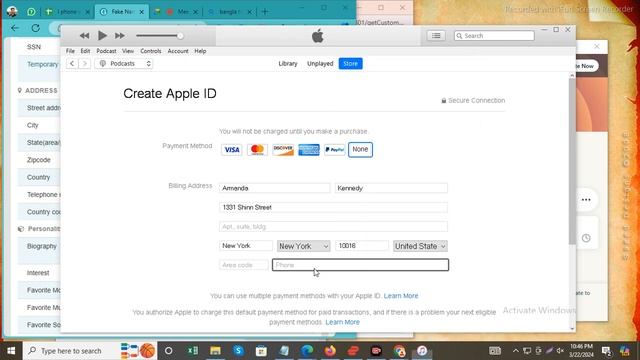Open the notification center icon
The image size is (640, 360).
tap(607, 351)
